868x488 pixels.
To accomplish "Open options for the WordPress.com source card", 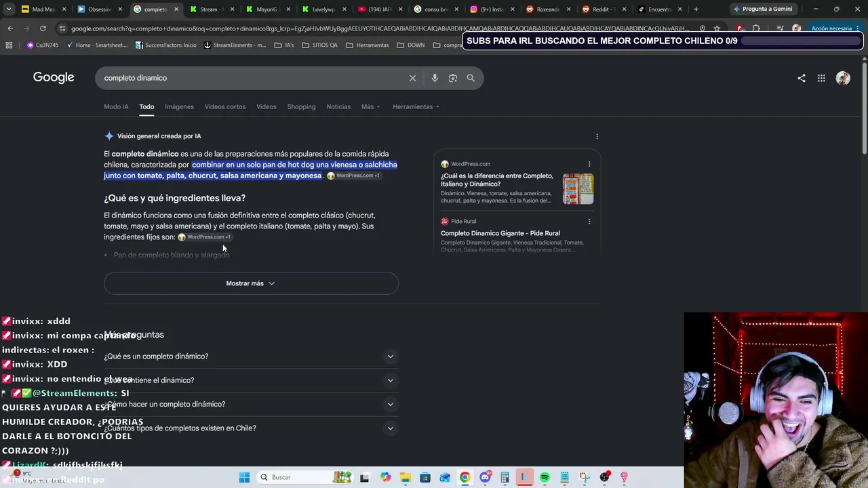I will (589, 164).
